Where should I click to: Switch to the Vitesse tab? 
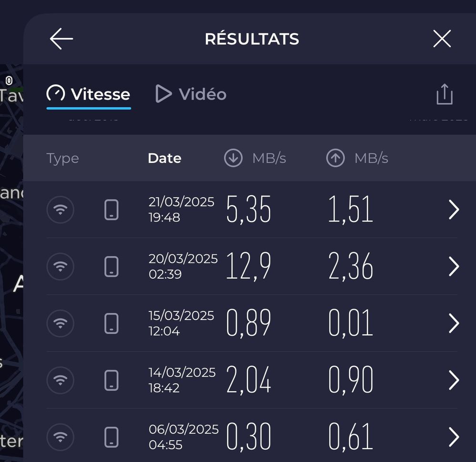click(x=89, y=94)
